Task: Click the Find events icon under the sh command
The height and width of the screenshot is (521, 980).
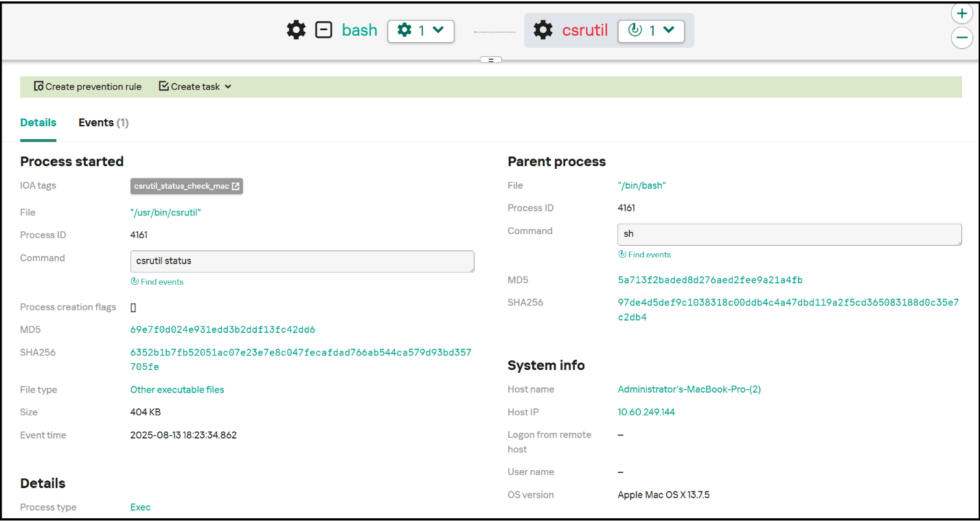Action: tap(622, 254)
